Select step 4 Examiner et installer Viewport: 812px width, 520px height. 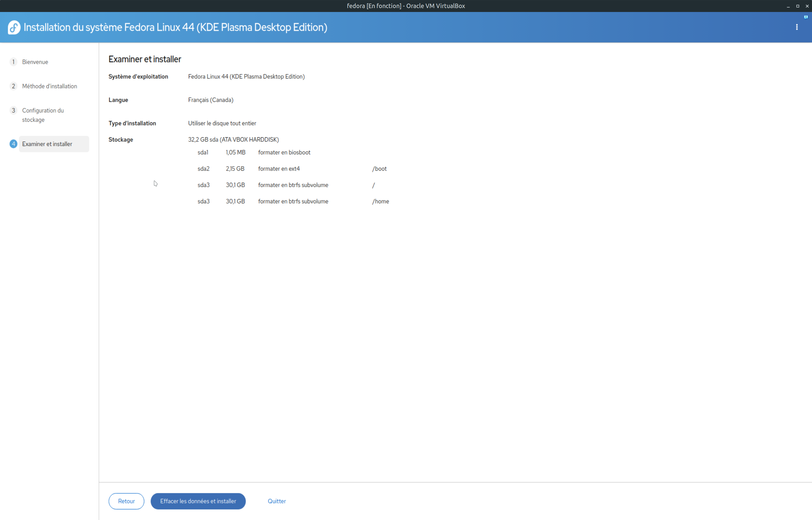click(x=54, y=144)
